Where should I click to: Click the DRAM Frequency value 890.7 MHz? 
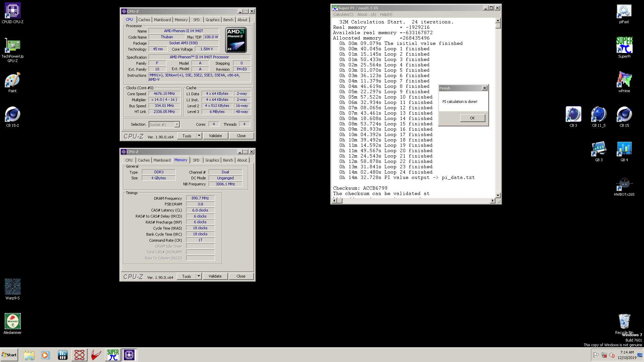click(200, 198)
